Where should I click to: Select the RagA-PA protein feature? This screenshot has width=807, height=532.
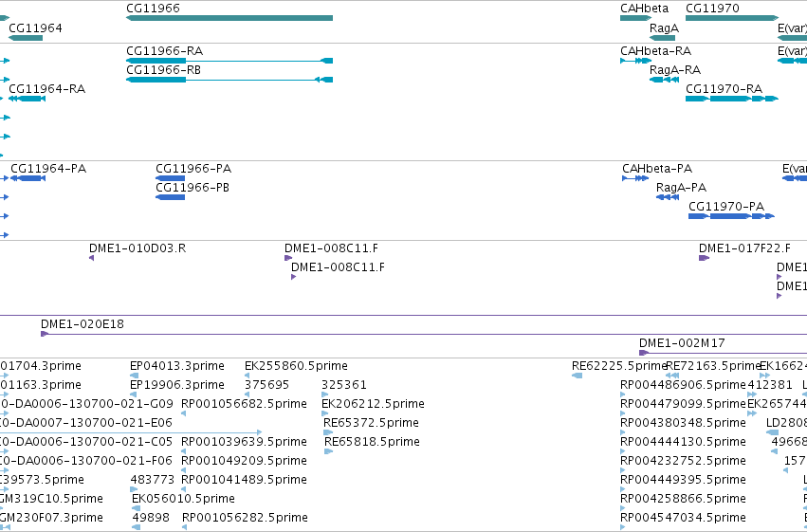[668, 197]
